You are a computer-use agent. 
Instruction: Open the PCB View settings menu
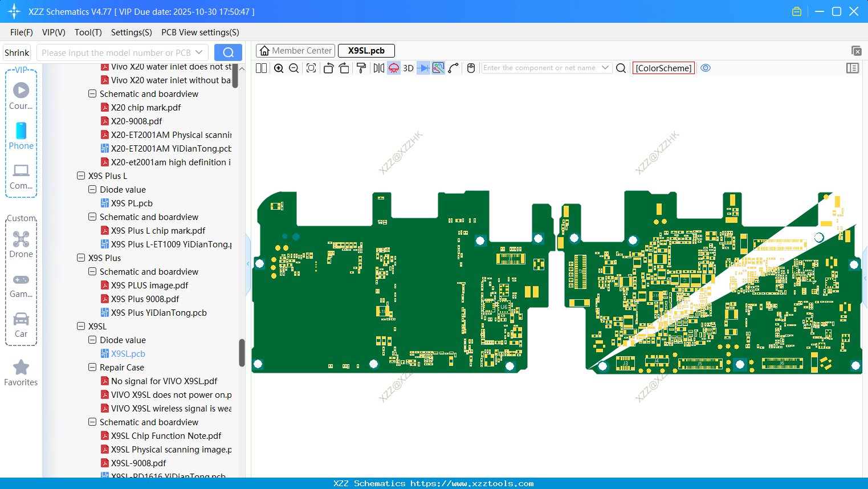200,32
